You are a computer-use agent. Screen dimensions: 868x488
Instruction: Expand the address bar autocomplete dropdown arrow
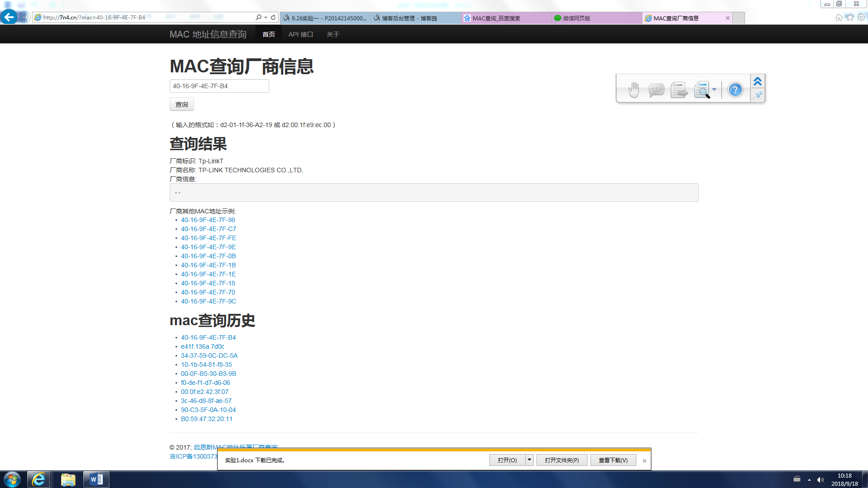[x=266, y=17]
